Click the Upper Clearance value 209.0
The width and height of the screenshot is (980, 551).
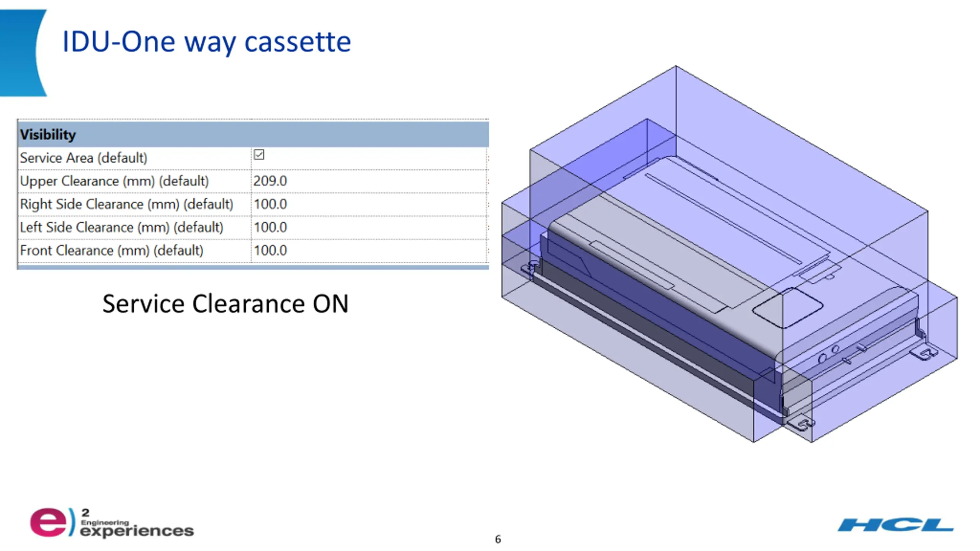(270, 181)
